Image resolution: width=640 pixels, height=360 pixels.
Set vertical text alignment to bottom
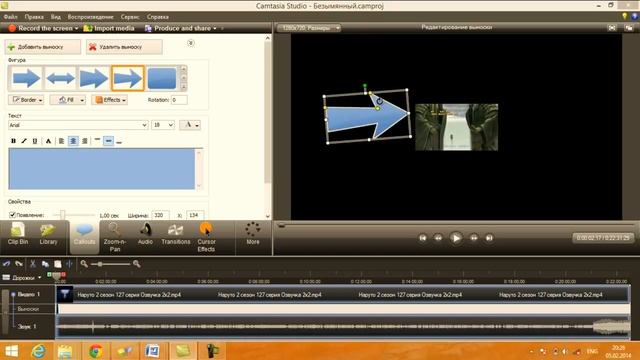119,141
